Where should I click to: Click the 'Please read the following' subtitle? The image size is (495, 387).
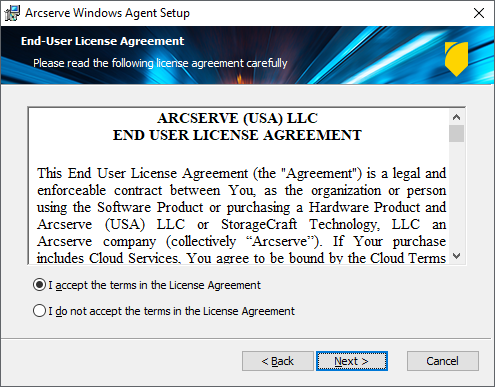pyautogui.click(x=160, y=63)
